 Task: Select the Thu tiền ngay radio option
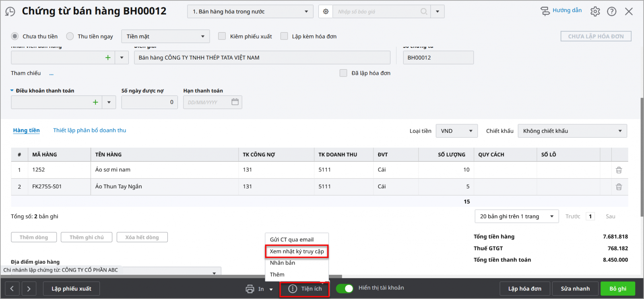[70, 36]
